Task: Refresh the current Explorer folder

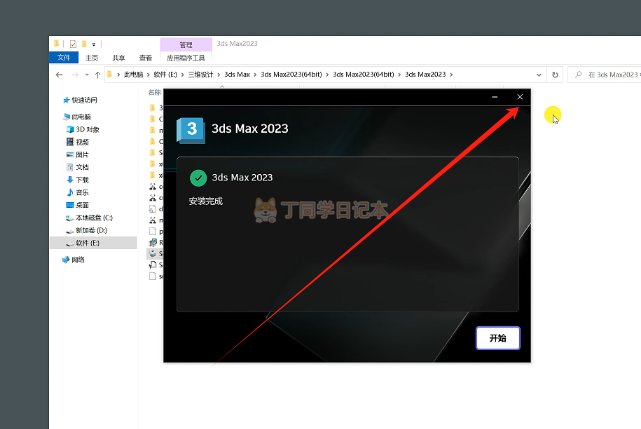Action: [x=555, y=75]
